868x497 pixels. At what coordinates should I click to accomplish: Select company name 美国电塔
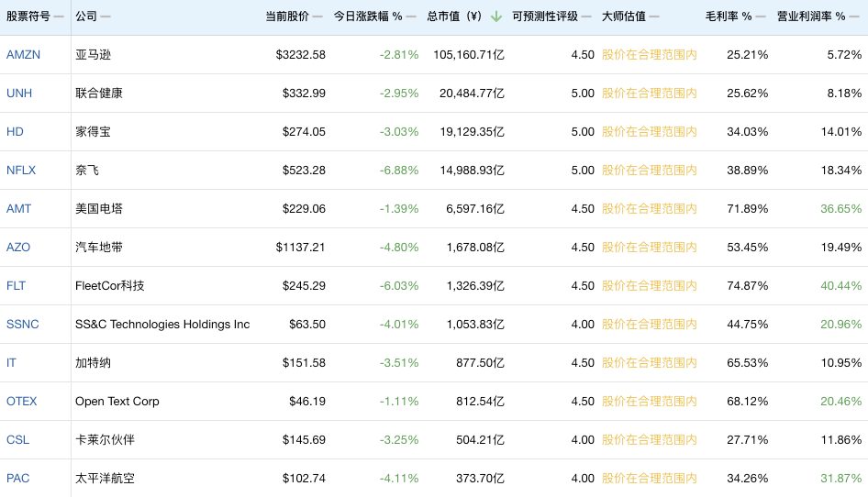(99, 209)
